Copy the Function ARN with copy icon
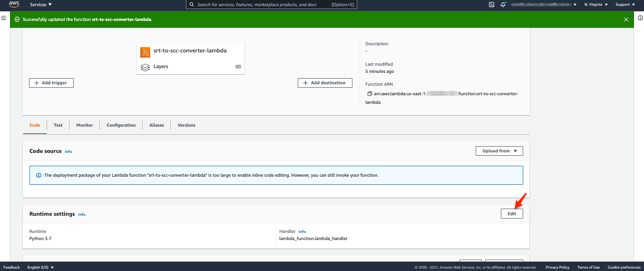Viewport: 644px width, 271px height. click(370, 94)
